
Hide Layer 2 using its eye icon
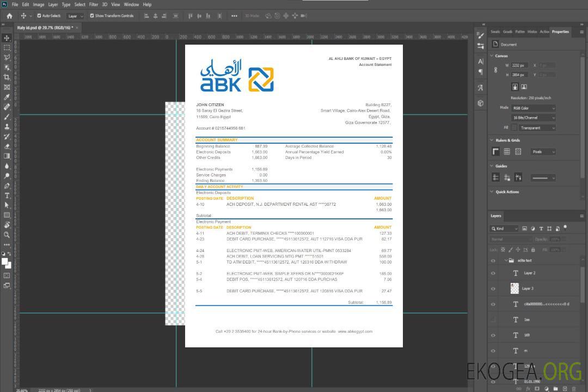pos(493,273)
